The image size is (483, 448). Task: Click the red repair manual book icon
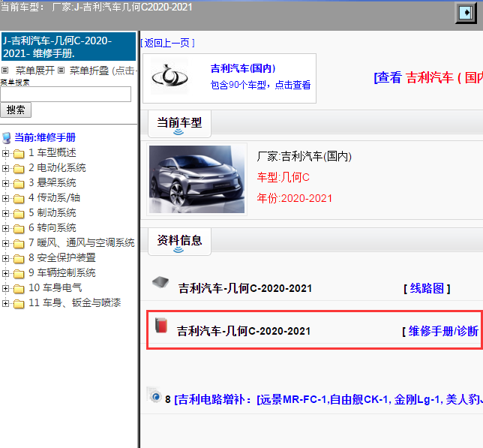click(161, 325)
